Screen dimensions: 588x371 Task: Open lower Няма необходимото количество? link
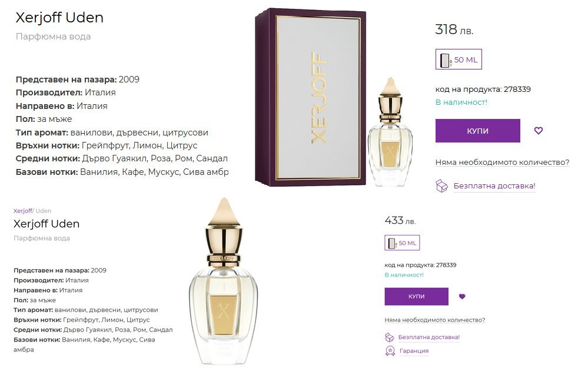(434, 320)
